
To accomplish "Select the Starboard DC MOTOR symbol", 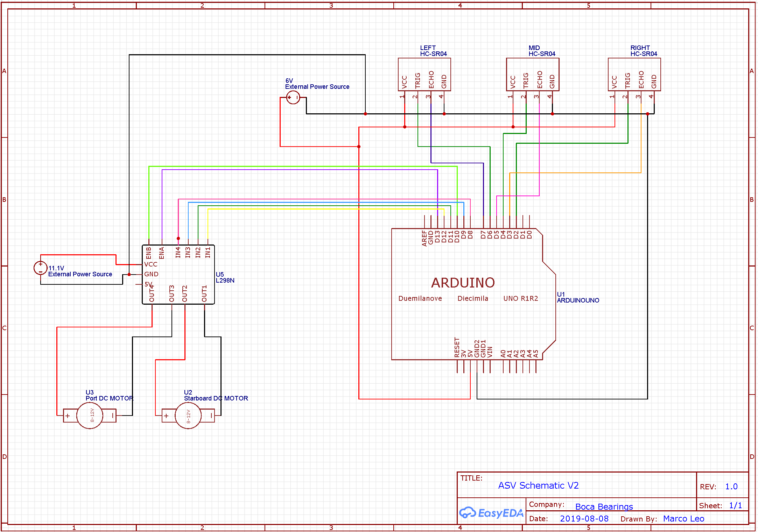I will tap(188, 416).
